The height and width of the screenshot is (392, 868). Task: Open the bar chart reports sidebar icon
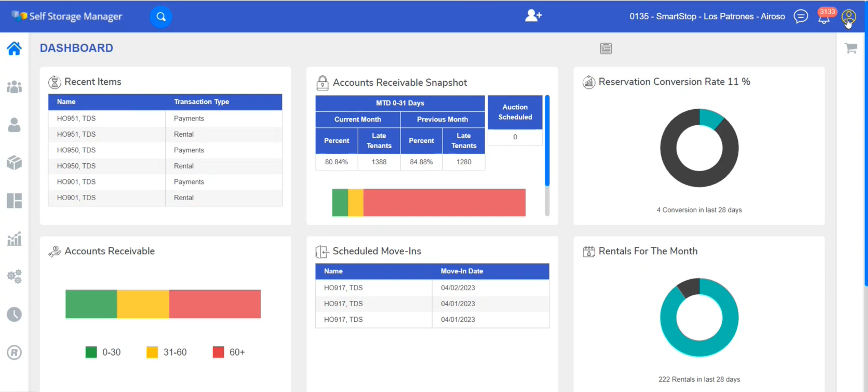(14, 239)
